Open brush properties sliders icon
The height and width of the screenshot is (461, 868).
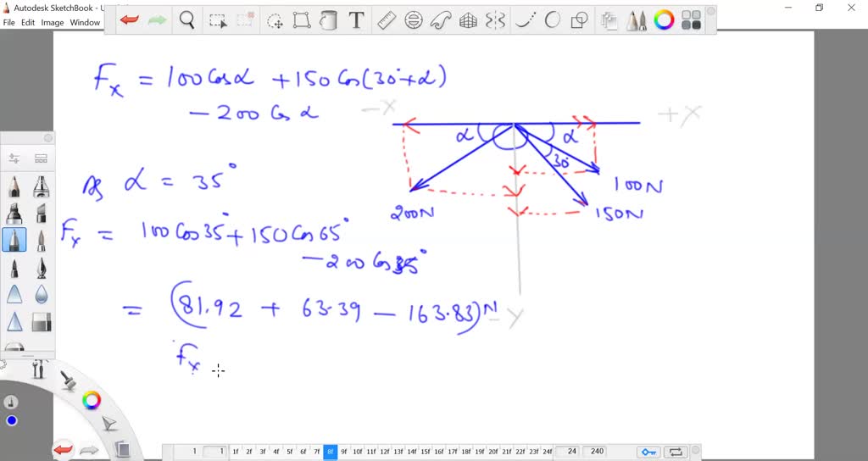(14, 158)
